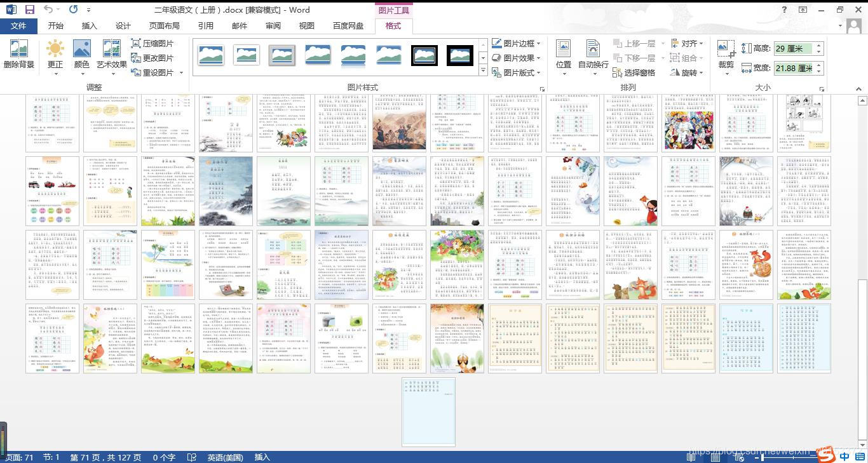Toggle Sogou Chinese (中) input mode
The height and width of the screenshot is (463, 868).
pos(844,457)
